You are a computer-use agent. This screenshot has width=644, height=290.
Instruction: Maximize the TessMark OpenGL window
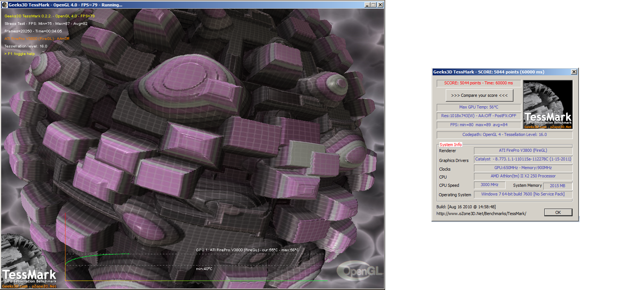374,5
